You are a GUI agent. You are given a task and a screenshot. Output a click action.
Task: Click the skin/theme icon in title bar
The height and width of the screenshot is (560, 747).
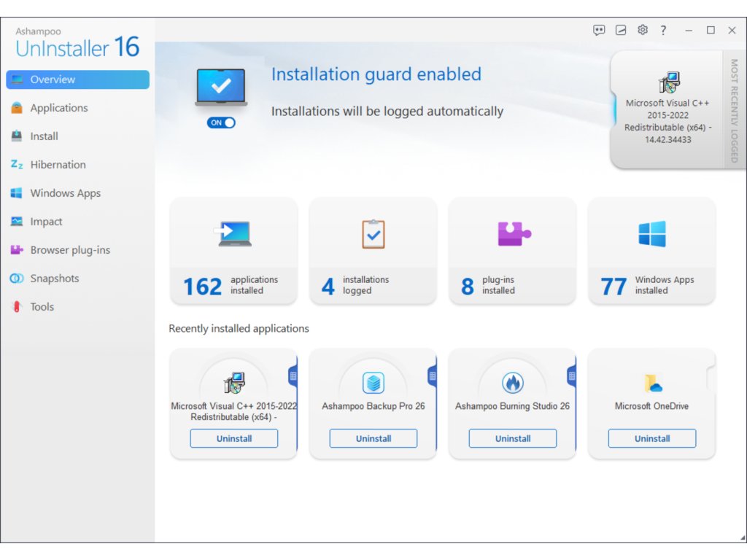(621, 30)
